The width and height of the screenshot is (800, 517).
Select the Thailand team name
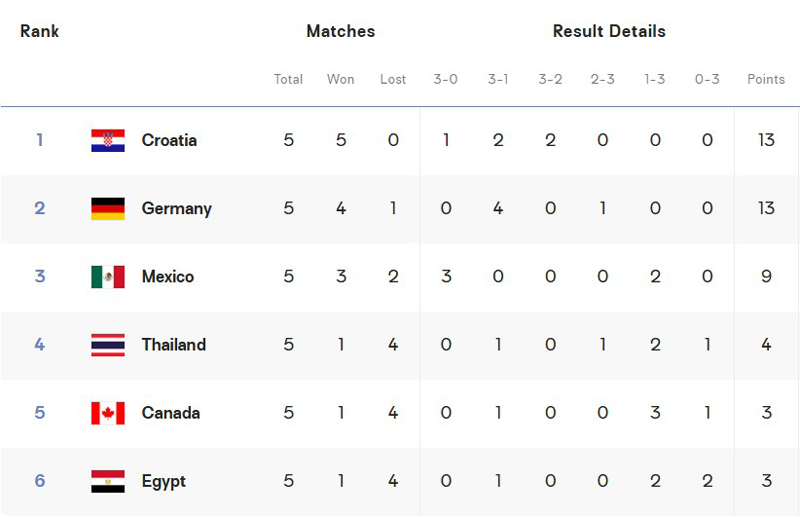point(173,344)
